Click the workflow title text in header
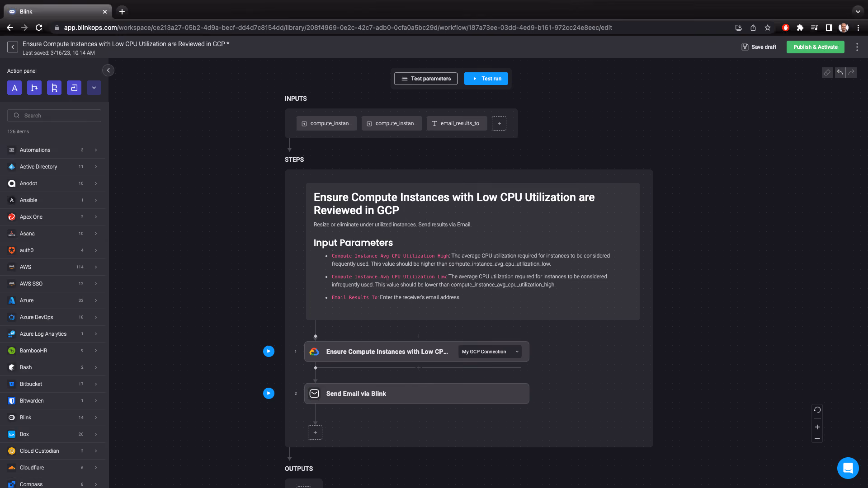 click(126, 44)
